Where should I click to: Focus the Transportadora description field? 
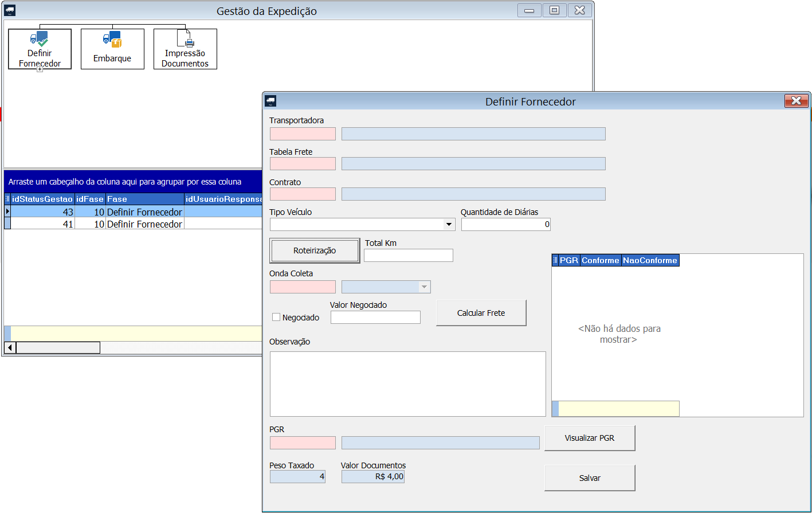coord(473,134)
